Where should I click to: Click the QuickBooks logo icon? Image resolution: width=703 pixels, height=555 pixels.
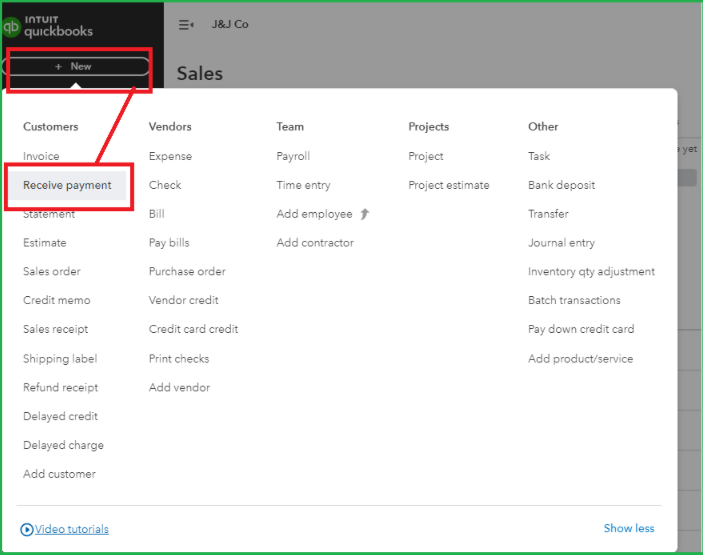[x=12, y=27]
